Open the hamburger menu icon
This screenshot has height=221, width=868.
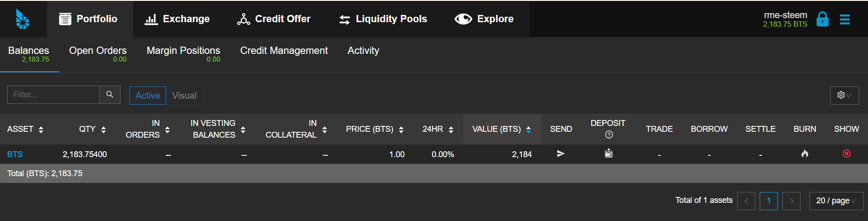click(x=844, y=19)
